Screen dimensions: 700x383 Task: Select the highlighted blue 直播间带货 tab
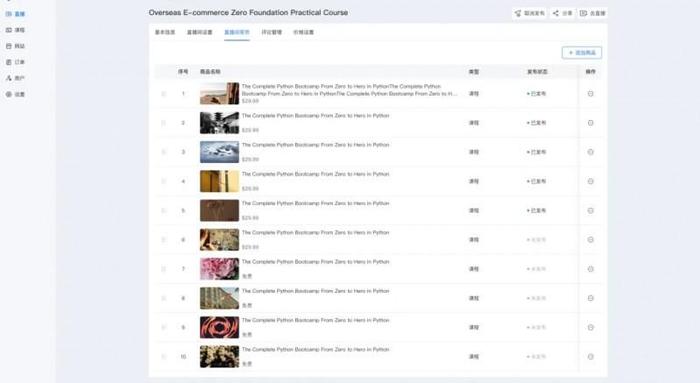(237, 32)
